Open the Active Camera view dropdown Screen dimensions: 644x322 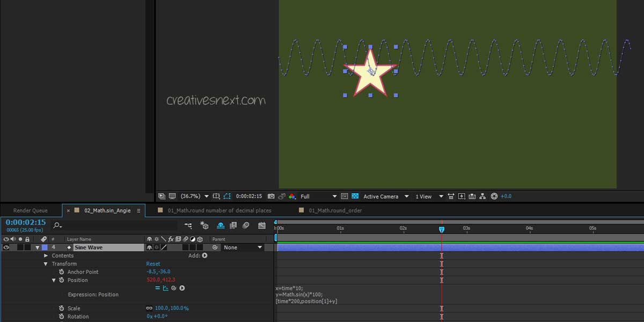click(386, 196)
